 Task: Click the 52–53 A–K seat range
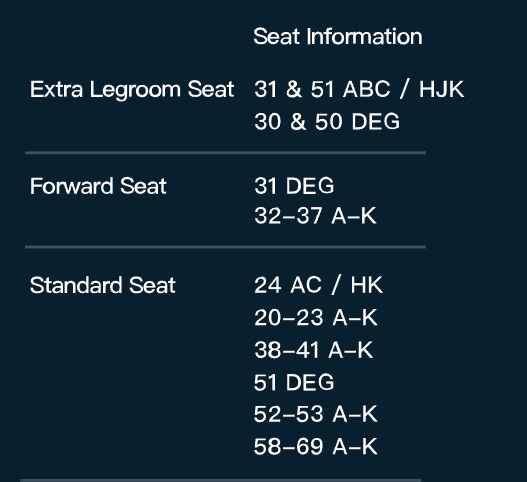pos(315,414)
